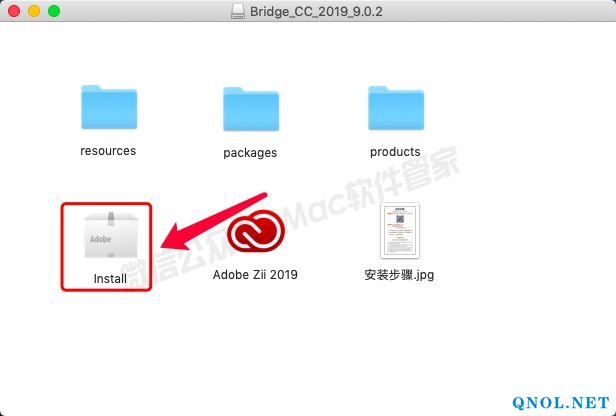Click the Adobe Install package icon
Image resolution: width=616 pixels, height=416 pixels.
coord(111,235)
